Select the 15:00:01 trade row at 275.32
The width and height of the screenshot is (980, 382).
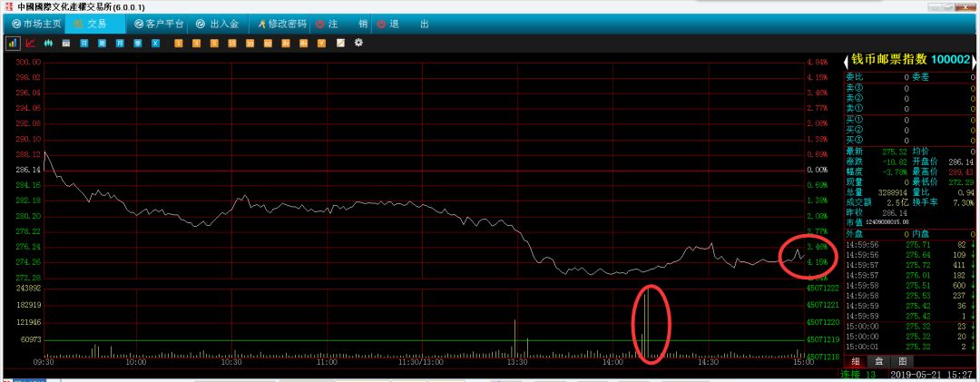pos(909,347)
